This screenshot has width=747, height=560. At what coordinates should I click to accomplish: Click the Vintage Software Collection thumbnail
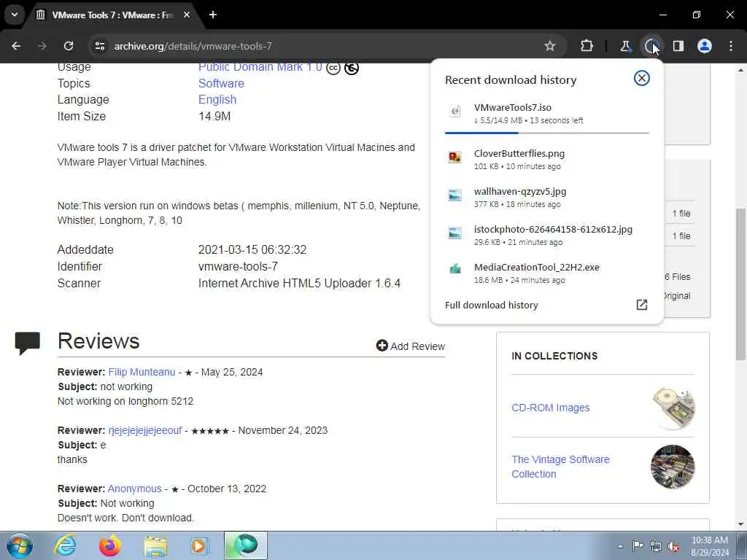(673, 467)
